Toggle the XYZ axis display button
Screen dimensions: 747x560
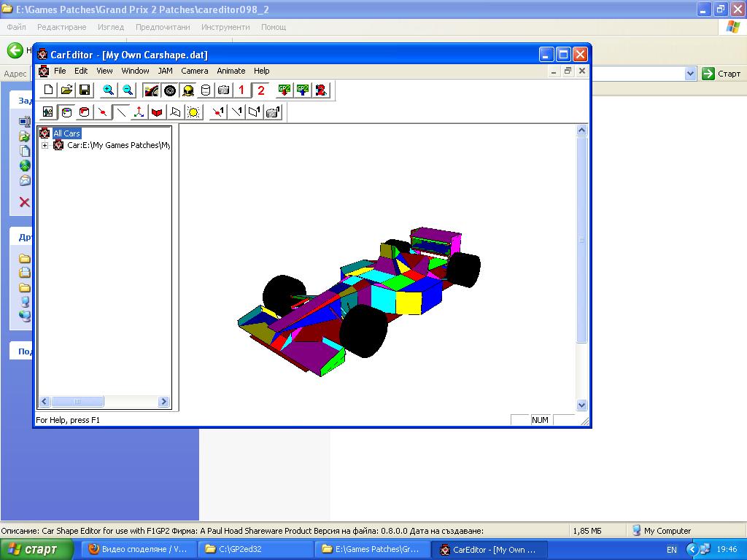coord(139,112)
